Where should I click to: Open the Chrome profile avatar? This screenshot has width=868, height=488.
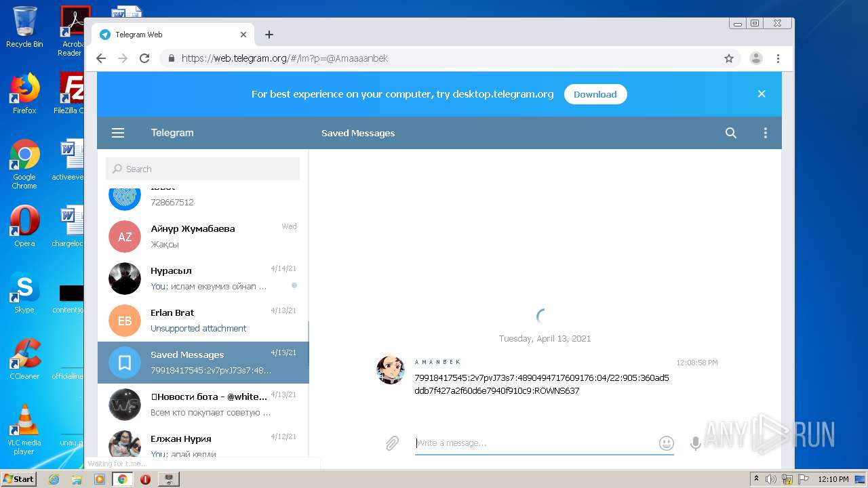click(x=756, y=58)
